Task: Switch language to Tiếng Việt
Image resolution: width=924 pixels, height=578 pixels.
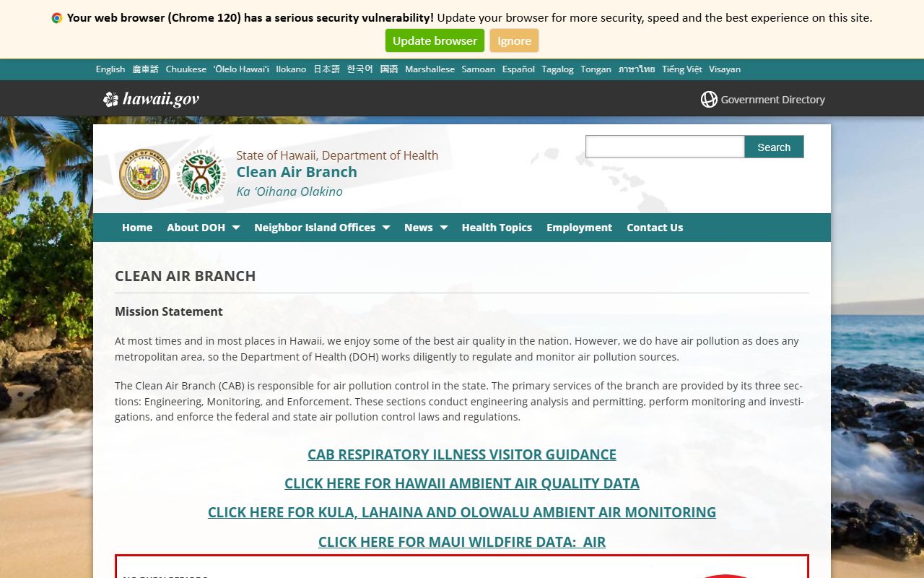Action: point(682,69)
